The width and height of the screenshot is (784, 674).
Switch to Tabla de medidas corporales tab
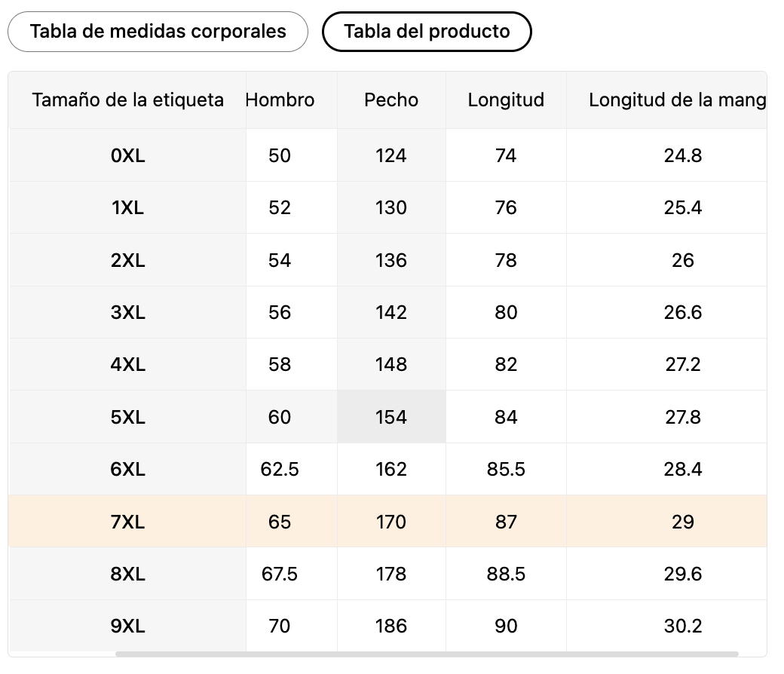pos(158,32)
